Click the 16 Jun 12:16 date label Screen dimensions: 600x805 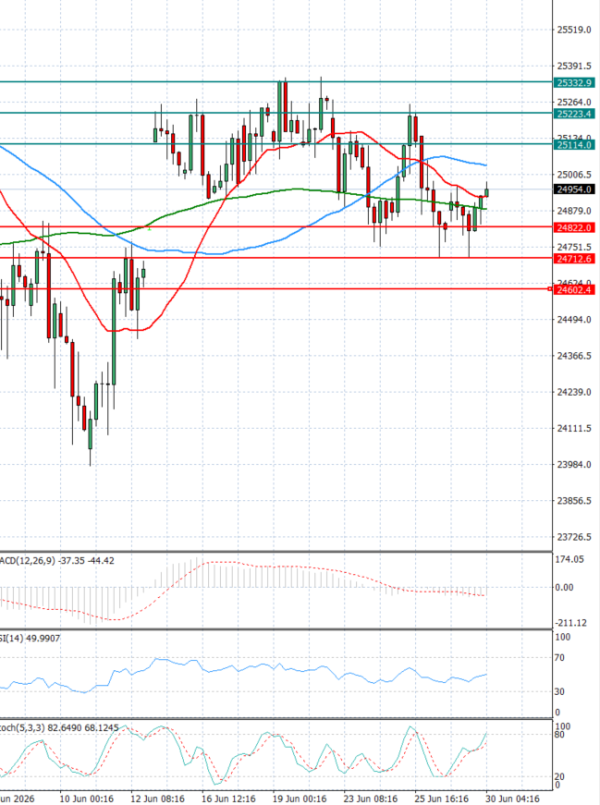[x=228, y=799]
